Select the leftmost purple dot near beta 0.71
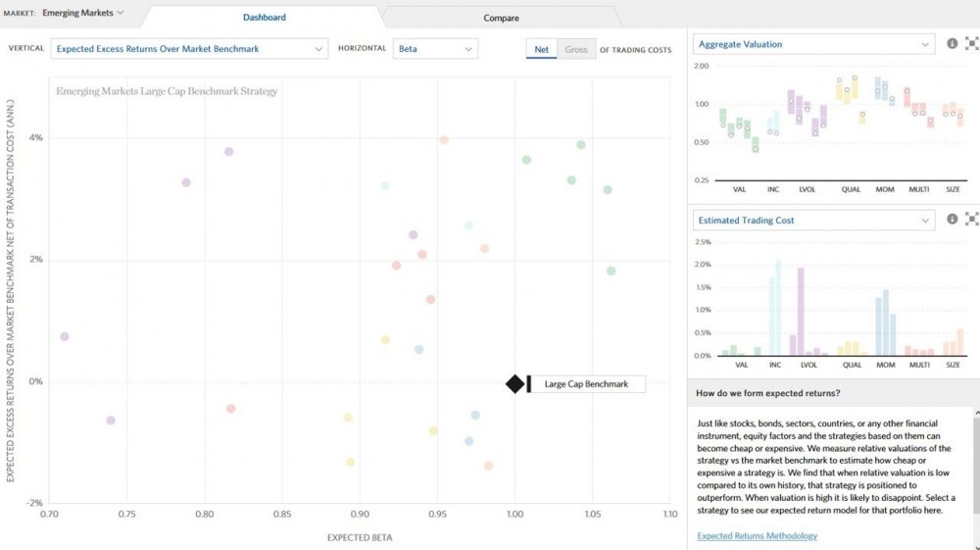Image resolution: width=980 pixels, height=550 pixels. pos(65,336)
